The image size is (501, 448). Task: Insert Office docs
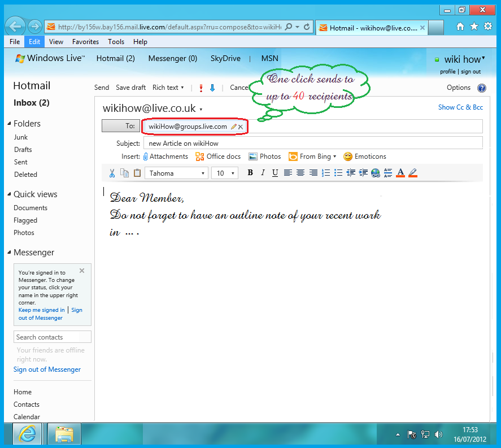point(218,156)
